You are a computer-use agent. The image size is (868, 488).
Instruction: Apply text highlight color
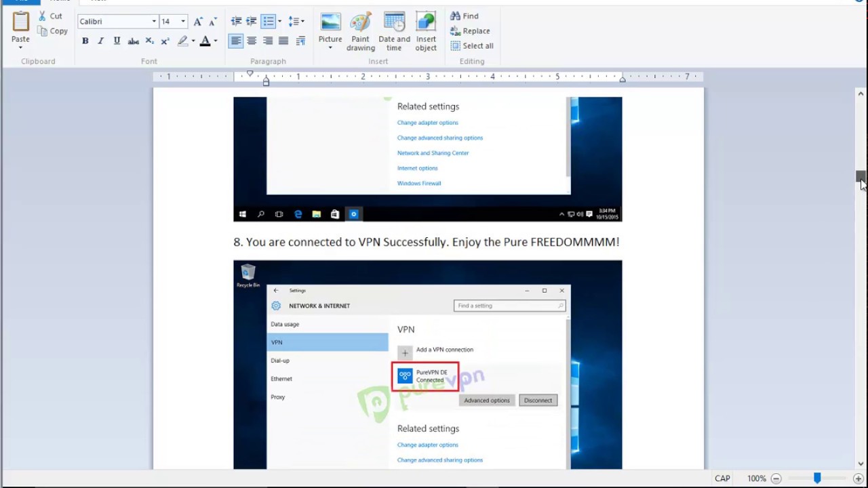pyautogui.click(x=182, y=41)
